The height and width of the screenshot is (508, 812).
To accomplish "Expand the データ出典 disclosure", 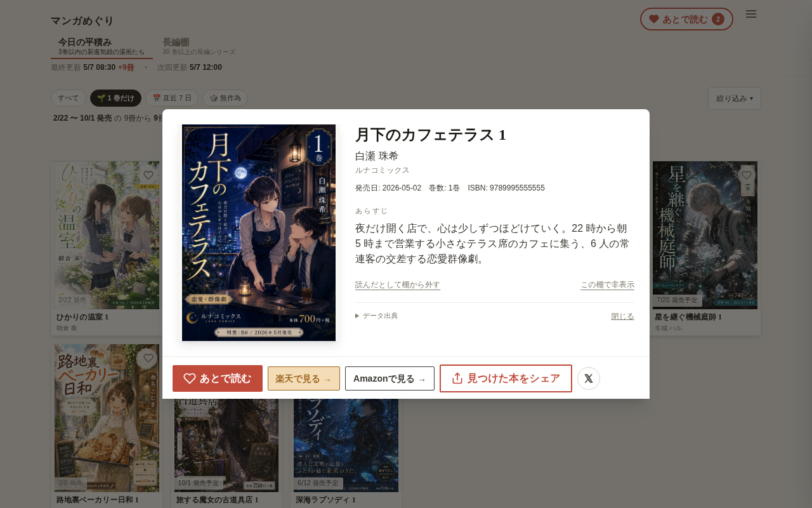I will click(377, 316).
